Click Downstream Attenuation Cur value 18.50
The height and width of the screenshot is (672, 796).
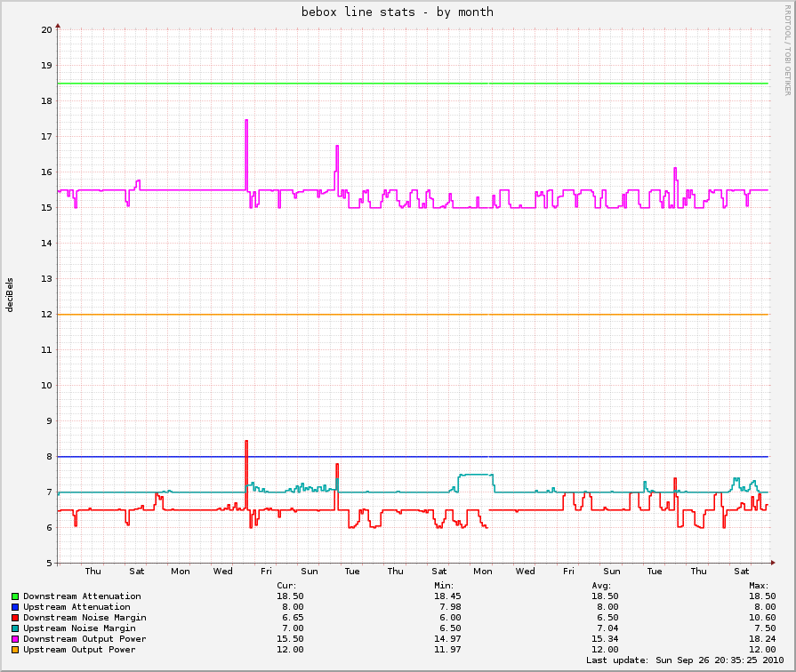point(290,596)
